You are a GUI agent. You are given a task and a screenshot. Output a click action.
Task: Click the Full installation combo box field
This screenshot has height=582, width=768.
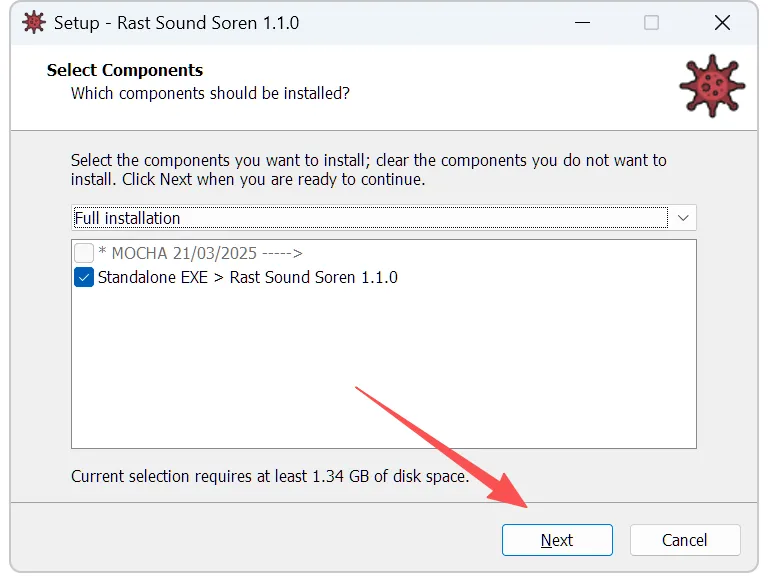tap(370, 218)
